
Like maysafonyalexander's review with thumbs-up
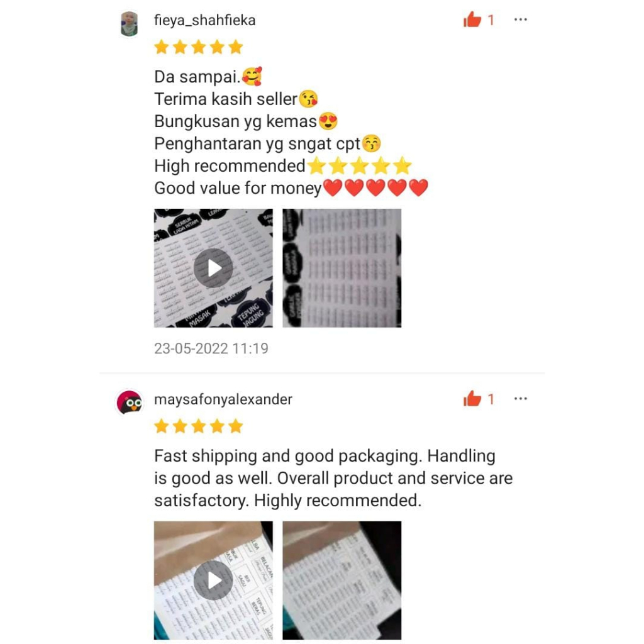pyautogui.click(x=472, y=398)
